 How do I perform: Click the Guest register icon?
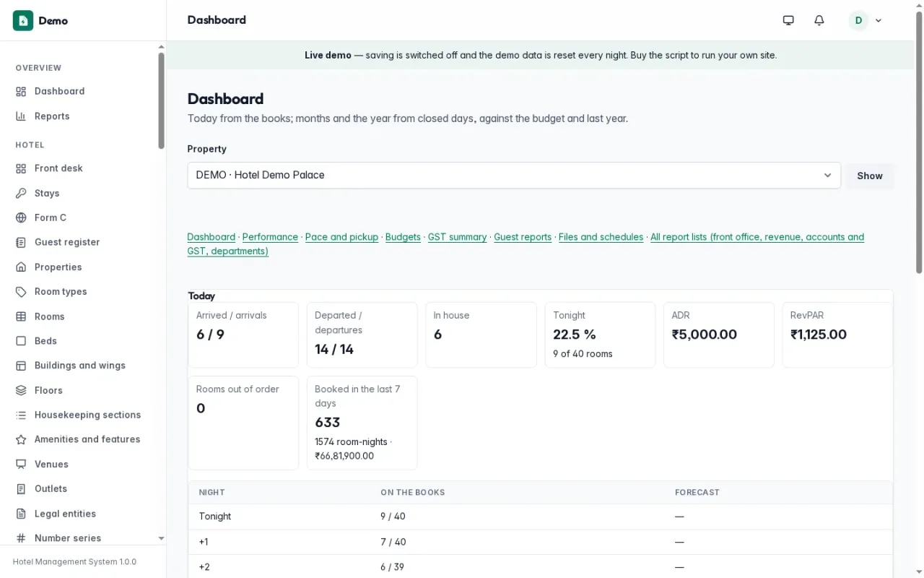click(21, 242)
